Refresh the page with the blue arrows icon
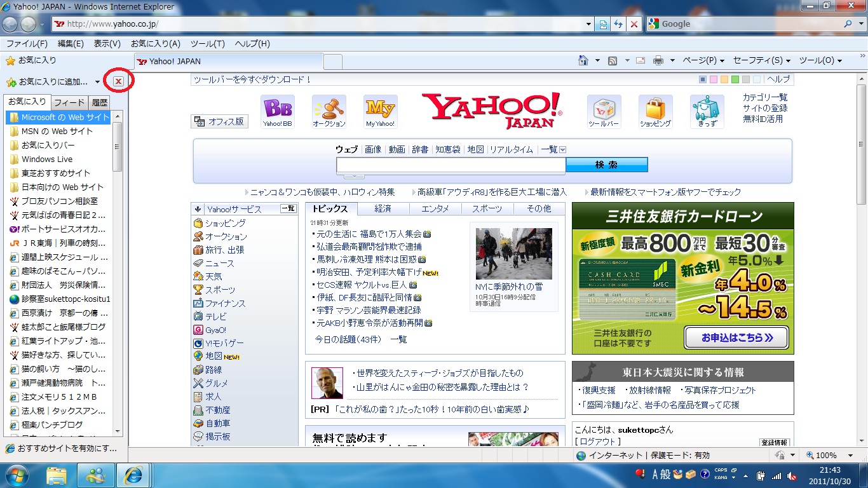This screenshot has height=488, width=868. (618, 24)
